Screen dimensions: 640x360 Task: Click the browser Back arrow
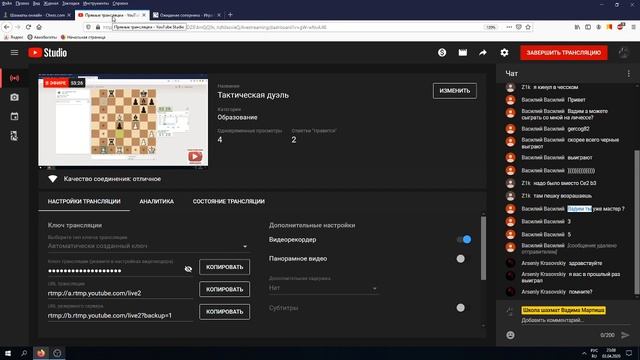coord(7,27)
